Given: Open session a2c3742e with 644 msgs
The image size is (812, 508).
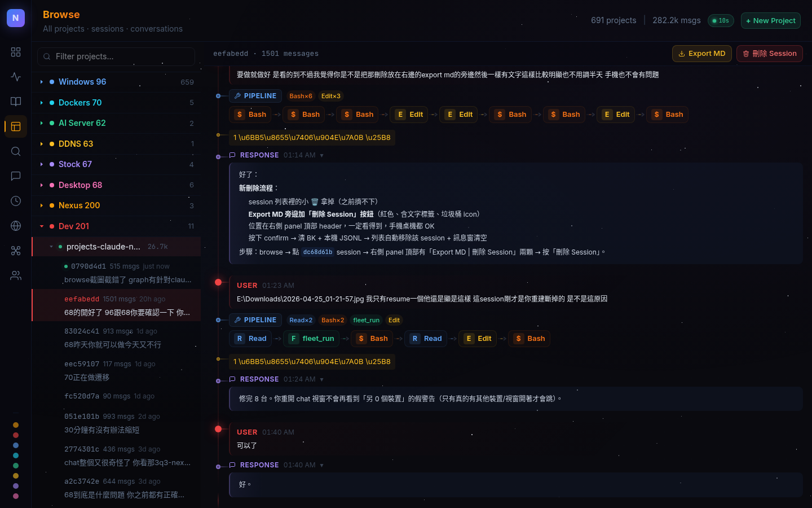Looking at the screenshot, I should [x=116, y=488].
